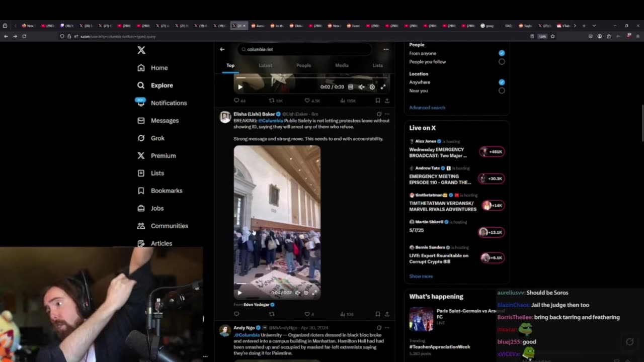Open the Notifications bell icon
This screenshot has width=644, height=362.
click(141, 103)
